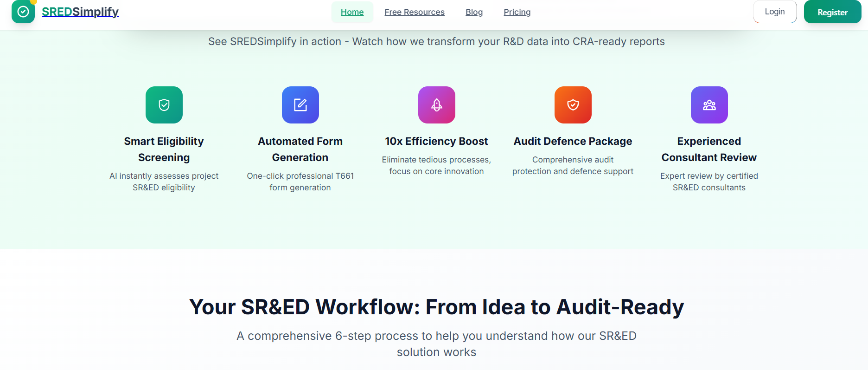Select the Experienced Consultant Review heading

(x=709, y=149)
